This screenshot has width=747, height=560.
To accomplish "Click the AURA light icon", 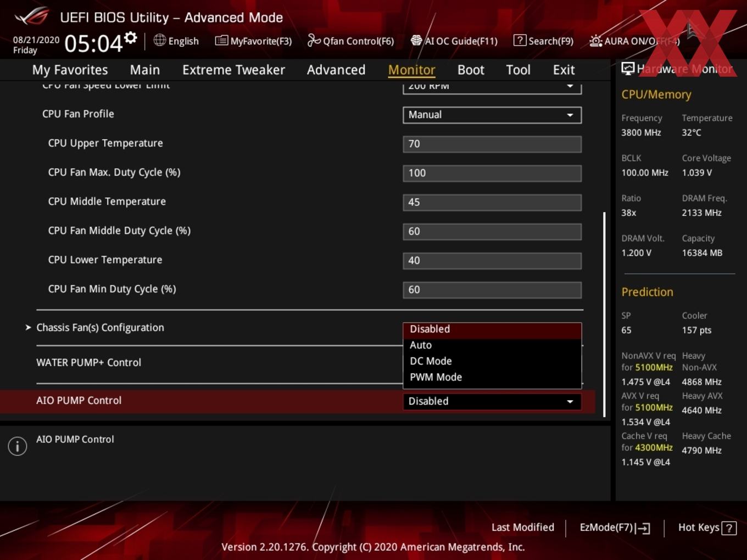I will 595,41.
